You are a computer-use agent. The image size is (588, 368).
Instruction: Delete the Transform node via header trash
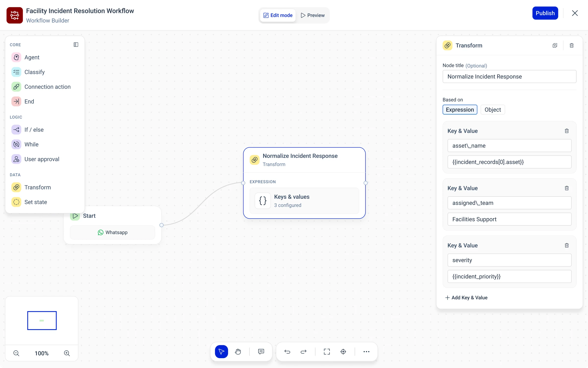572,45
